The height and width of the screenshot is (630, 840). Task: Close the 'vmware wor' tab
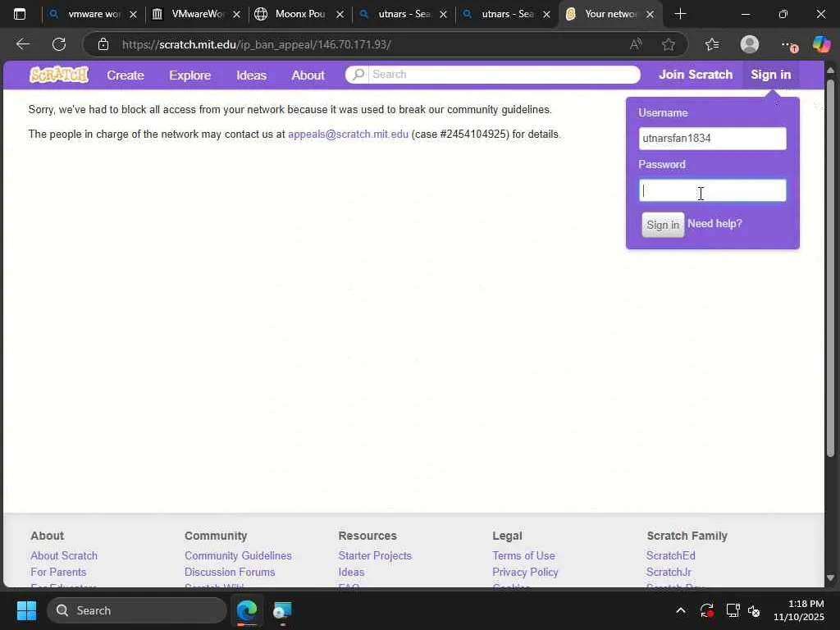[x=134, y=15]
